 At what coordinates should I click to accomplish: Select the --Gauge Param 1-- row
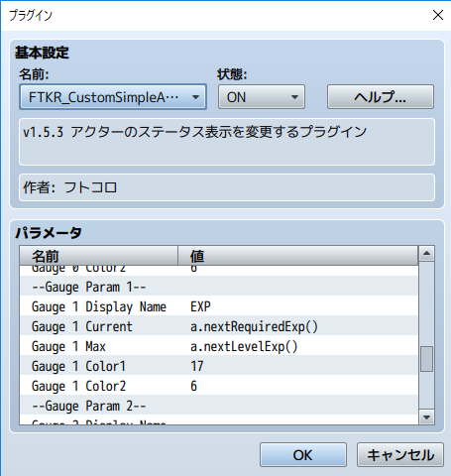(219, 287)
